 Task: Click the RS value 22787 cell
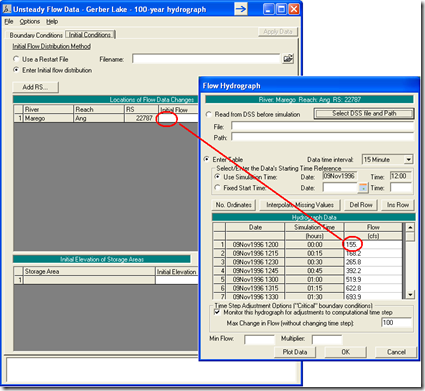141,118
